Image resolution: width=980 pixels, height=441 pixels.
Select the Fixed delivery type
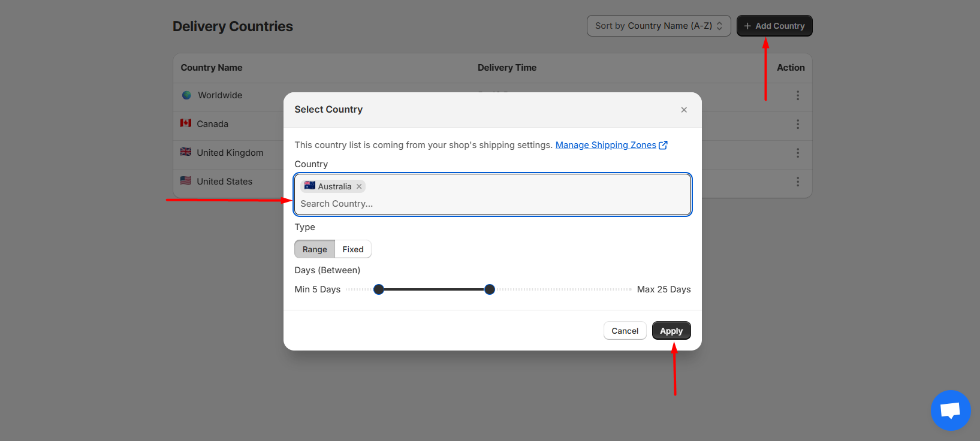point(352,249)
